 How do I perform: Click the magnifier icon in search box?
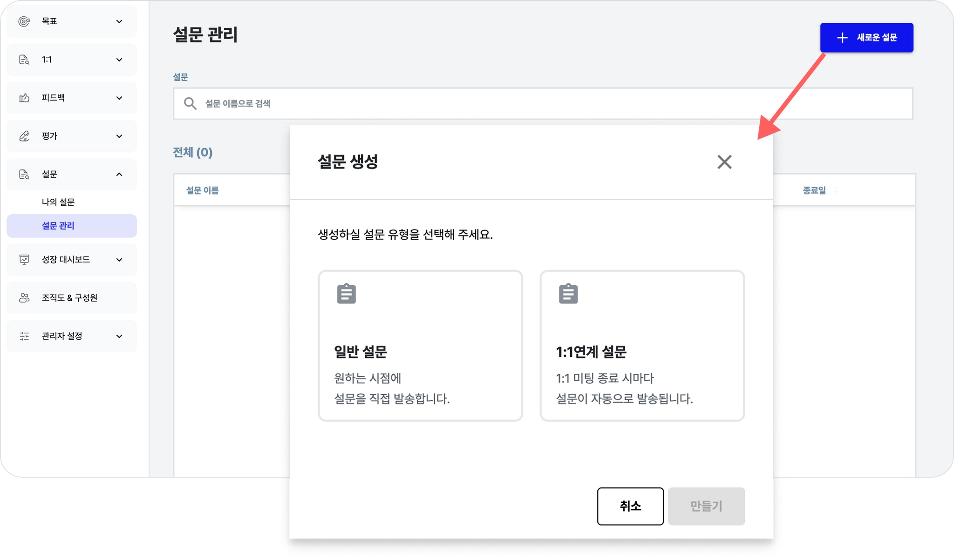[x=190, y=103]
